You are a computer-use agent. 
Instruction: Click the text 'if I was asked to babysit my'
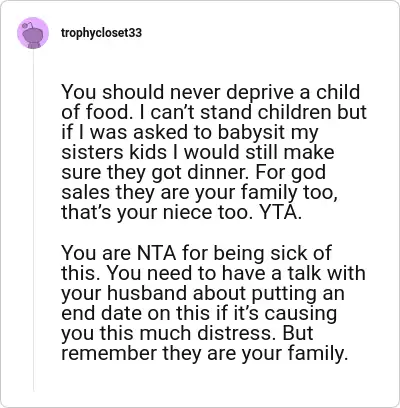(x=190, y=132)
